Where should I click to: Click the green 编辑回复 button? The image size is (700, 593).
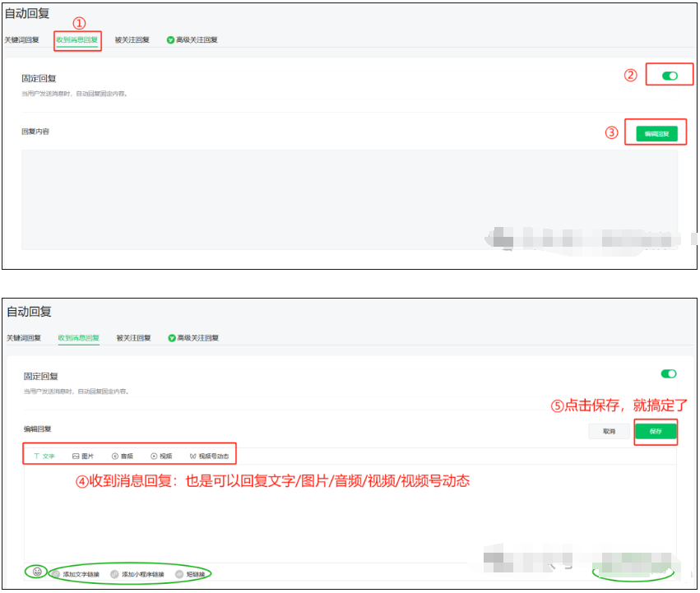656,133
